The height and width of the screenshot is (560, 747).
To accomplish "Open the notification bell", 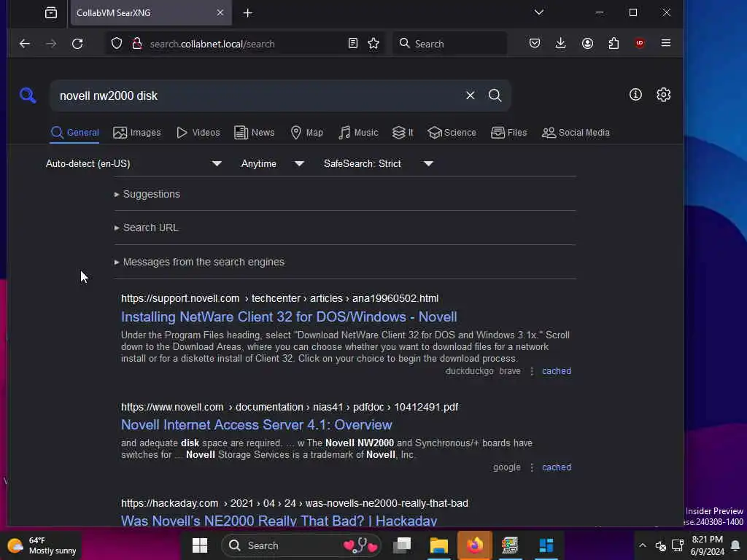I will [x=735, y=545].
